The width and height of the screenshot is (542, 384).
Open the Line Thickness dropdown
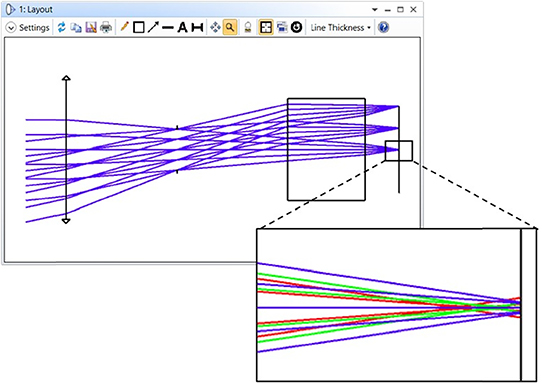340,28
